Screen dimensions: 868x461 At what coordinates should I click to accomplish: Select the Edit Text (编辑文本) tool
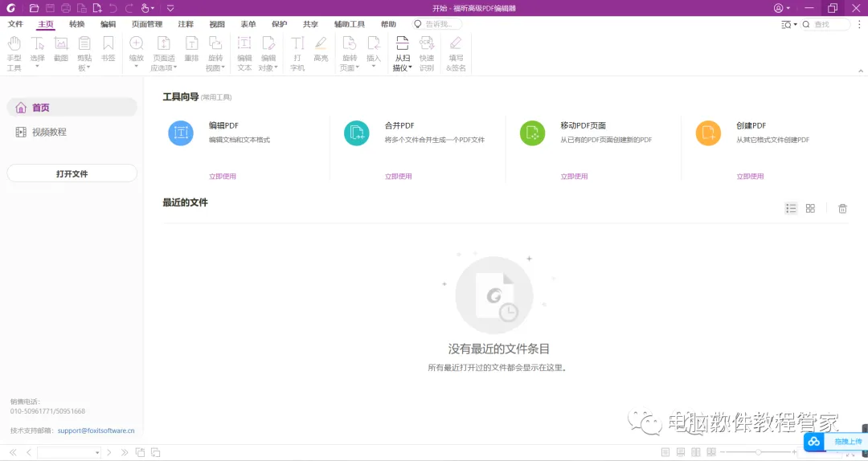click(x=244, y=55)
